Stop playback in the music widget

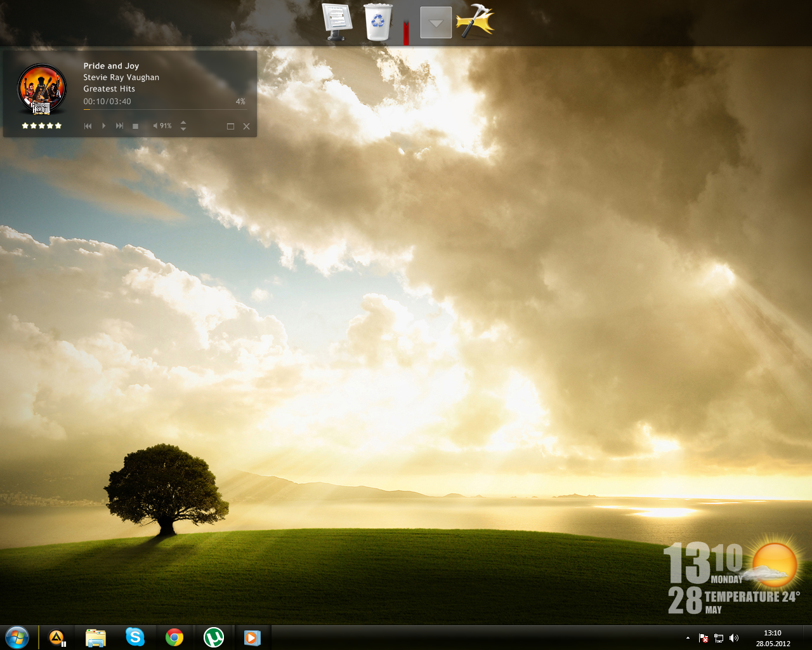(135, 126)
